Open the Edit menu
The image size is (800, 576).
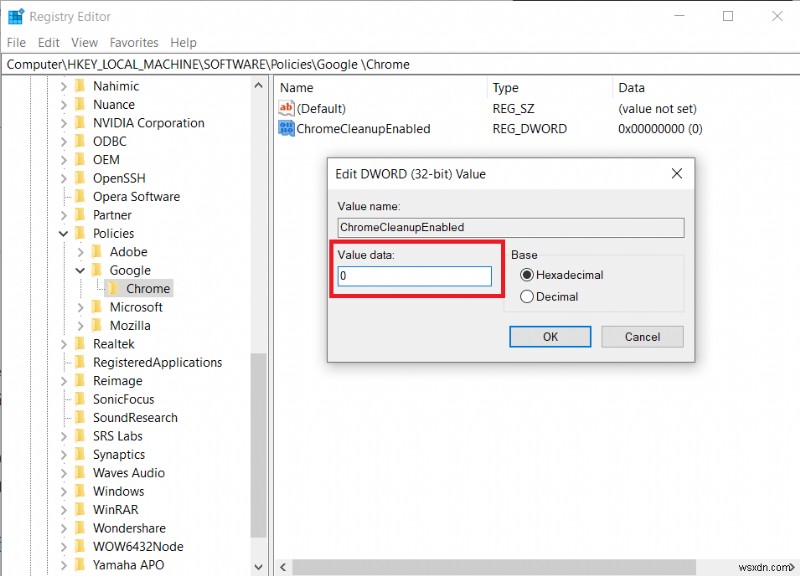[48, 42]
